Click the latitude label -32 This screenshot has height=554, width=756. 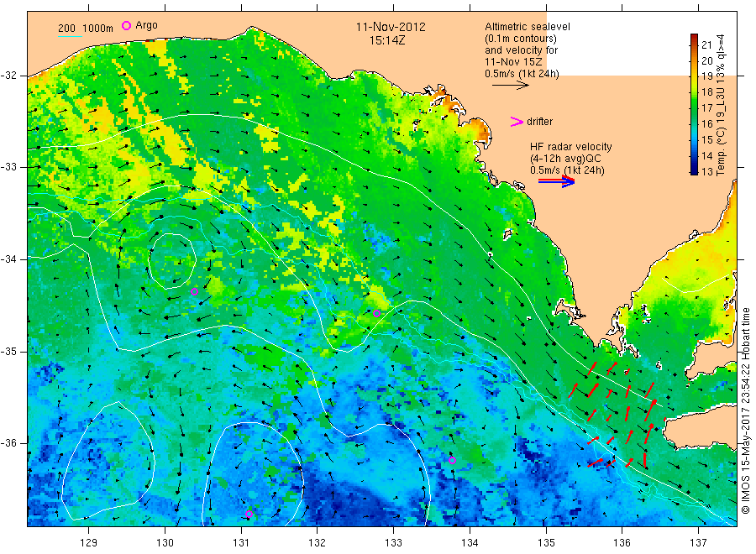point(8,76)
